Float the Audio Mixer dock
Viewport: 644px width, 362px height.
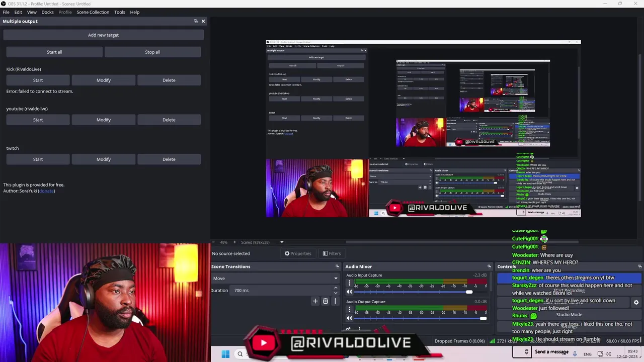(489, 266)
